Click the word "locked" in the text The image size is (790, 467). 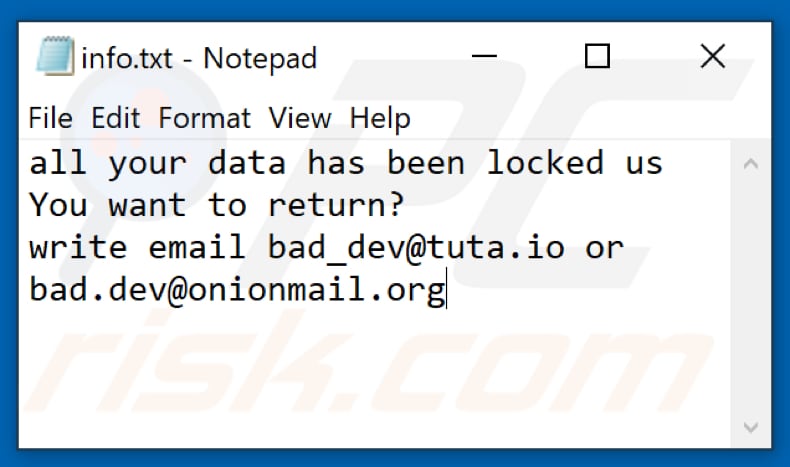coord(545,162)
